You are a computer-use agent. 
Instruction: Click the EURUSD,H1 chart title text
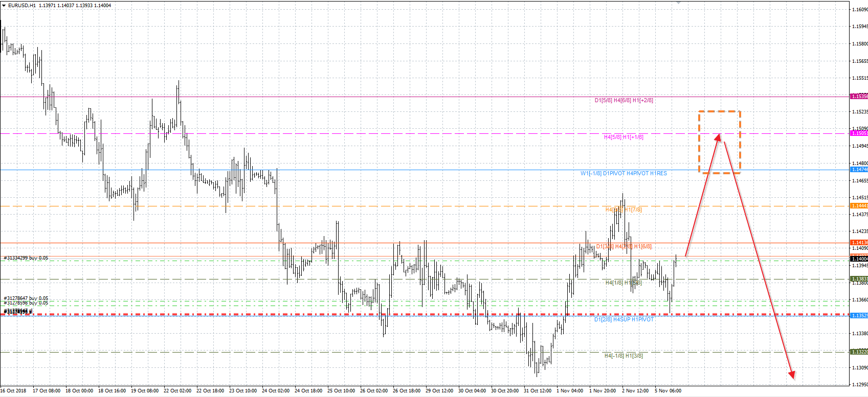[22, 5]
